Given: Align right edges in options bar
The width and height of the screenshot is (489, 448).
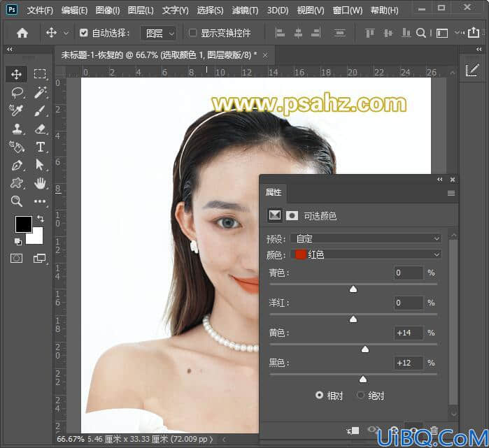Looking at the screenshot, I should coord(316,33).
